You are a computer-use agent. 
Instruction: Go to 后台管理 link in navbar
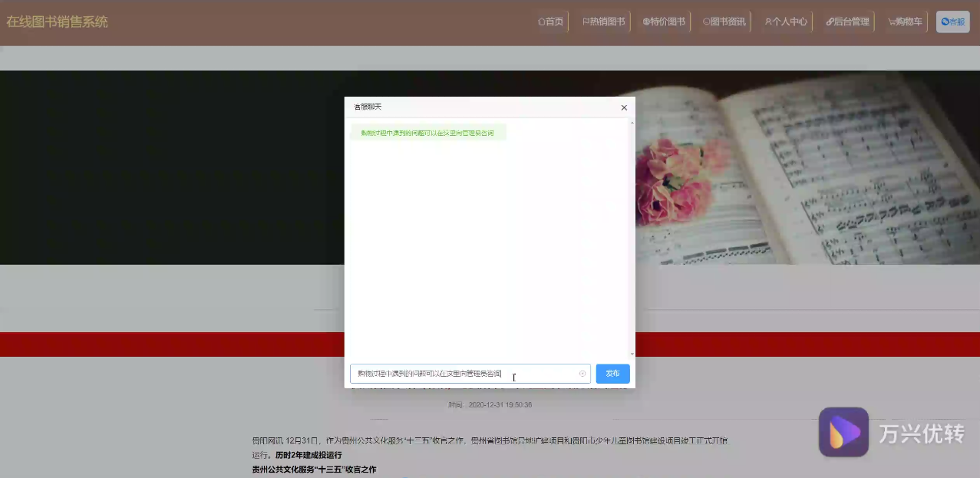click(x=848, y=21)
